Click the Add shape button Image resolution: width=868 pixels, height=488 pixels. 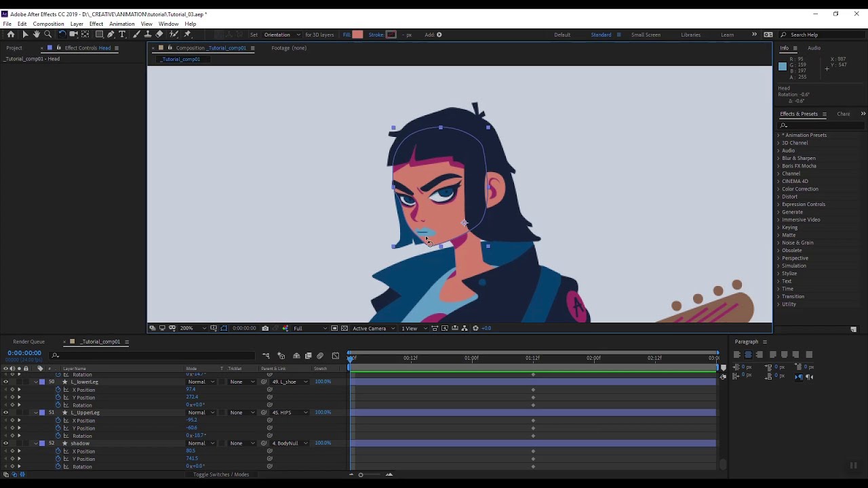tap(439, 35)
